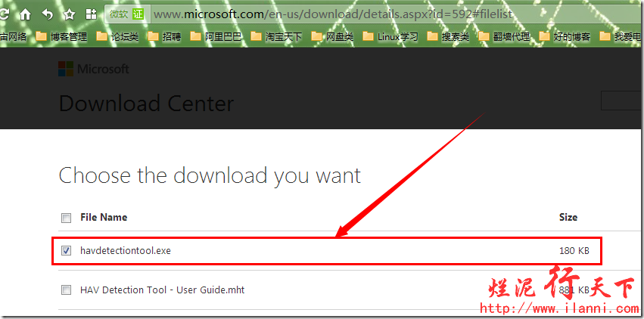Open the 好的博客 bookmark folder
This screenshot has height=319, width=644.
[565, 37]
